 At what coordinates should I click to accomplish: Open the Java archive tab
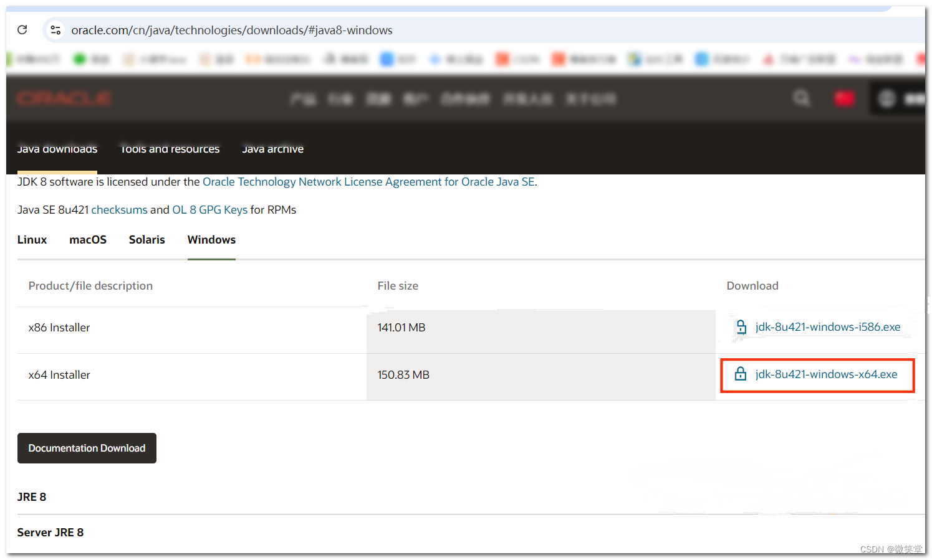pos(273,149)
